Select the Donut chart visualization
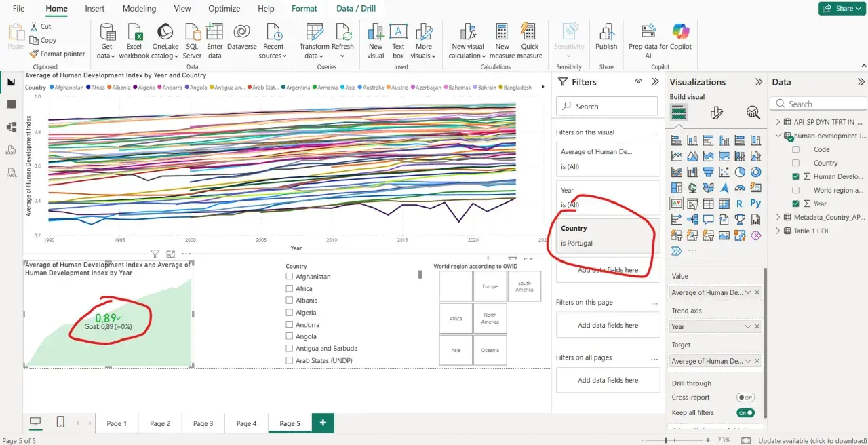This screenshot has height=445, width=868. coord(755,172)
